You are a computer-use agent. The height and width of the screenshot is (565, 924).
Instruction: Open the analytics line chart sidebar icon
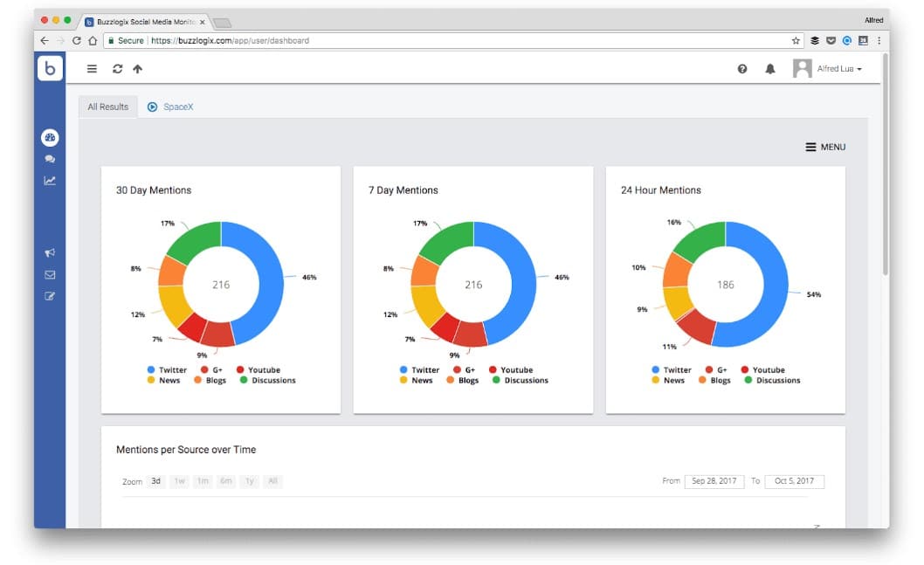click(50, 181)
